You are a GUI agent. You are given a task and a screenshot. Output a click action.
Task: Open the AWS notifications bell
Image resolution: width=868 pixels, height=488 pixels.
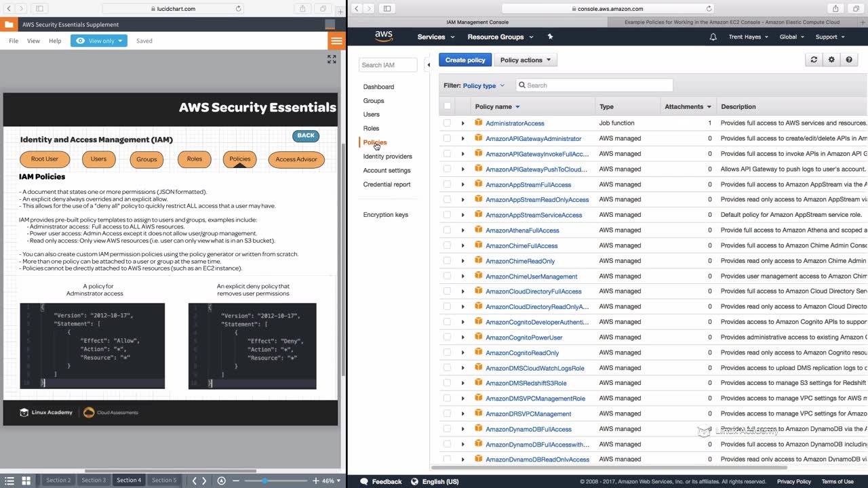point(713,37)
